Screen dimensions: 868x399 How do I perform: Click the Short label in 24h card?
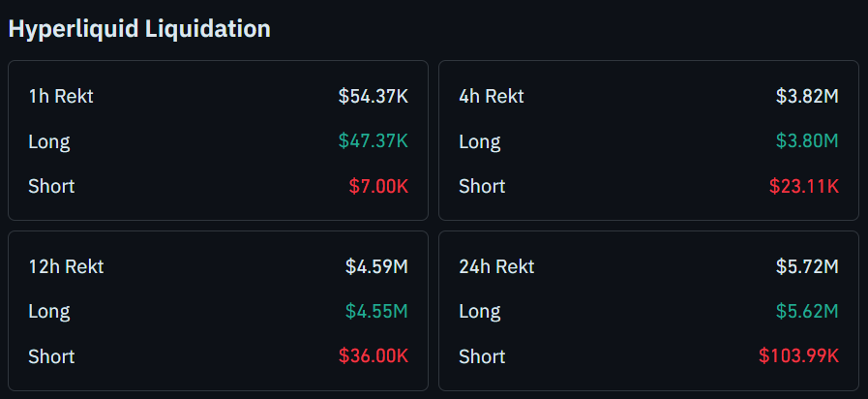click(482, 355)
